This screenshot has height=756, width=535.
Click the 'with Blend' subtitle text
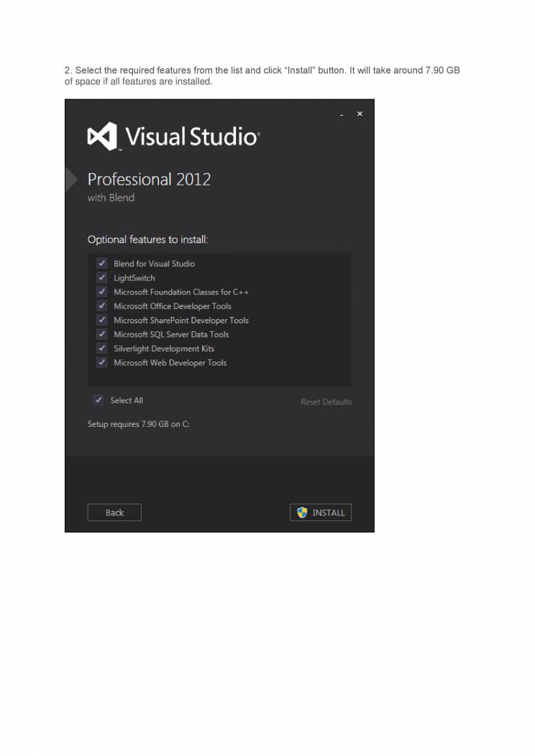[111, 198]
